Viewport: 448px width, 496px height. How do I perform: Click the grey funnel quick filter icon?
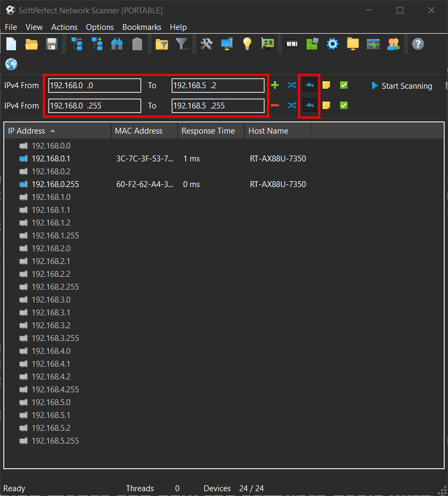[x=182, y=44]
